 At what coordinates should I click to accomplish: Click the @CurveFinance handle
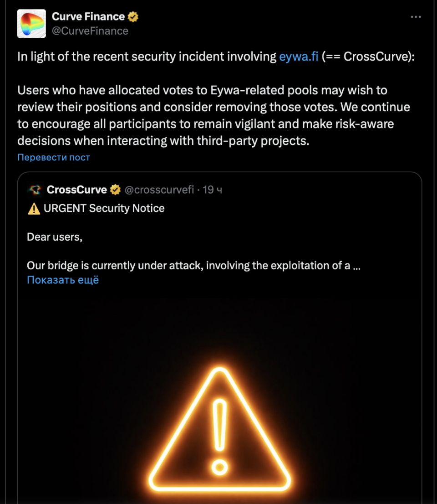pos(90,31)
